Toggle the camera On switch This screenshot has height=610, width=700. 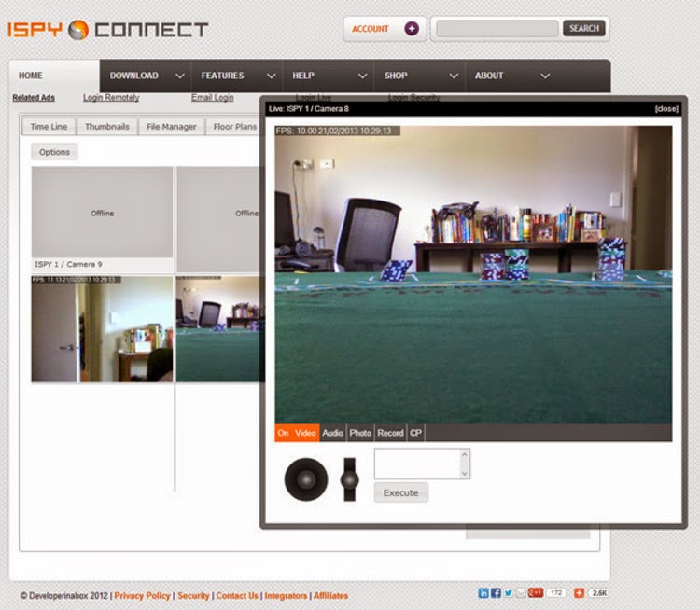[x=283, y=433]
